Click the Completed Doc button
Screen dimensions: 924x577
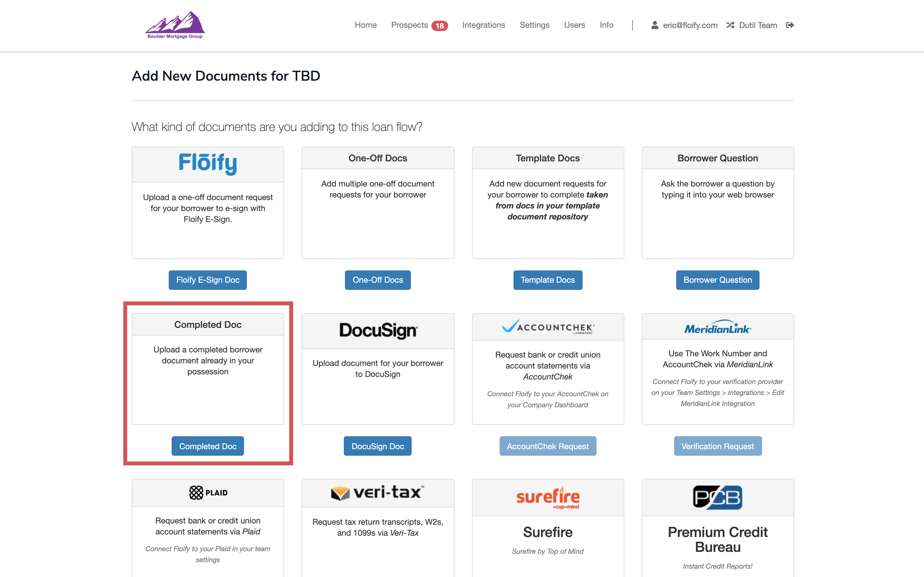point(208,446)
